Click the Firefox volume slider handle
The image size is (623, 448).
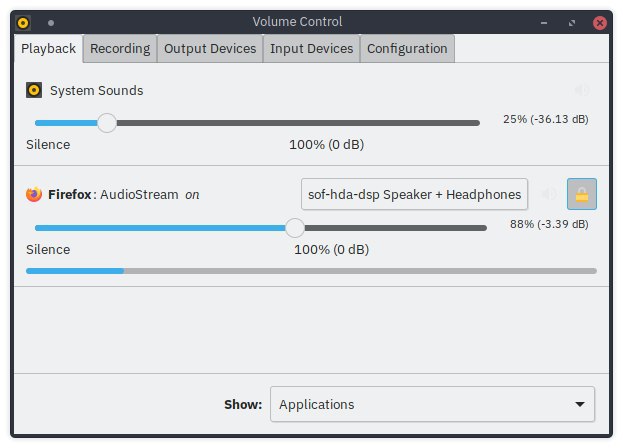tap(295, 228)
